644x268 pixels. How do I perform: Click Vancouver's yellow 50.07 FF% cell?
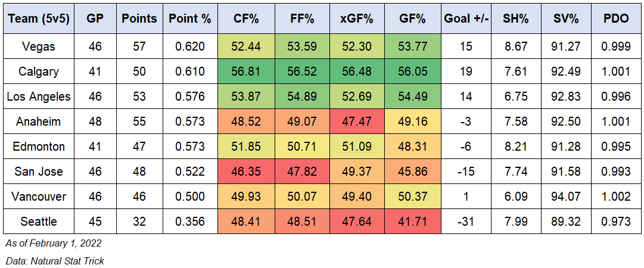tap(301, 197)
